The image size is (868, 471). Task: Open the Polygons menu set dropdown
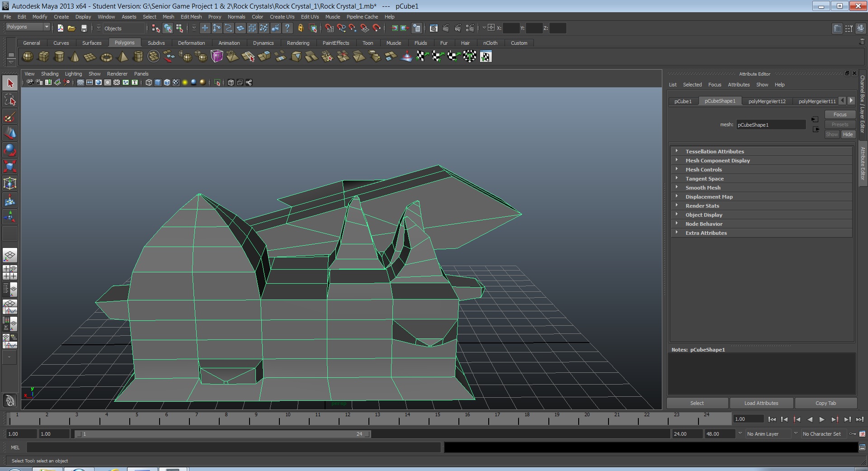pos(28,27)
